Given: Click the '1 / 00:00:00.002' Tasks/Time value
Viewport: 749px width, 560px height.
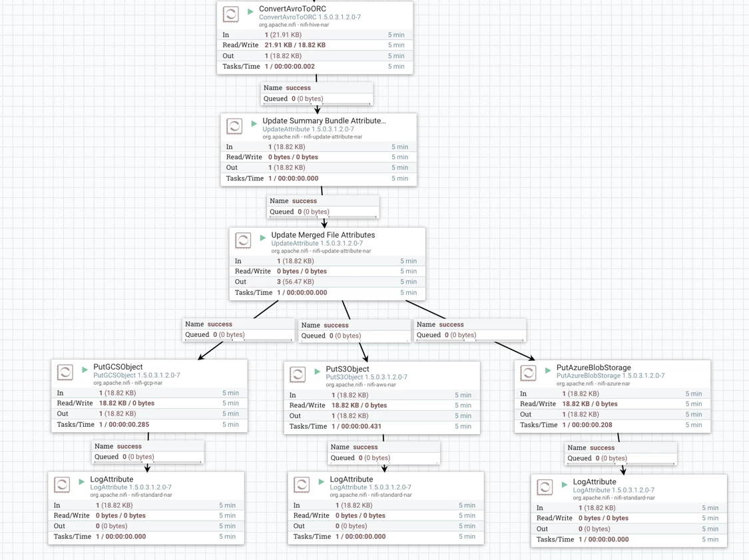Looking at the screenshot, I should [290, 67].
